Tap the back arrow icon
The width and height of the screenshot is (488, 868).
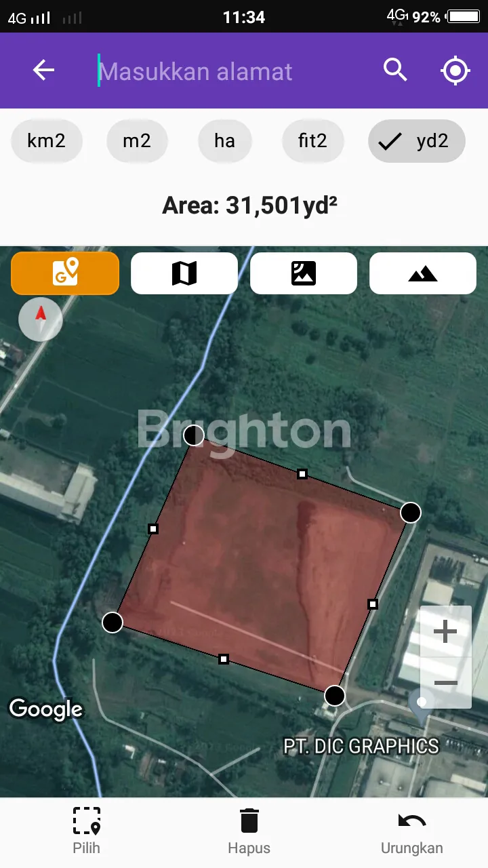[x=43, y=70]
